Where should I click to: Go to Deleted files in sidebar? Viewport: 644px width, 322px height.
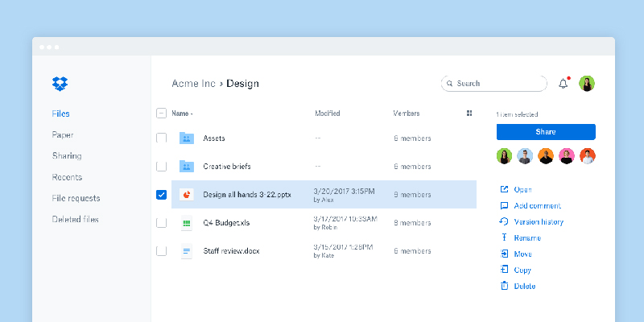tap(76, 219)
